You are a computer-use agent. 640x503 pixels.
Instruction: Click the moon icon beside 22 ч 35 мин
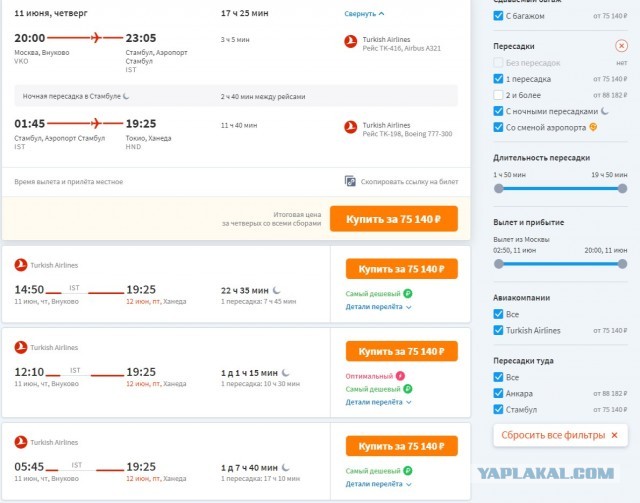(x=276, y=290)
